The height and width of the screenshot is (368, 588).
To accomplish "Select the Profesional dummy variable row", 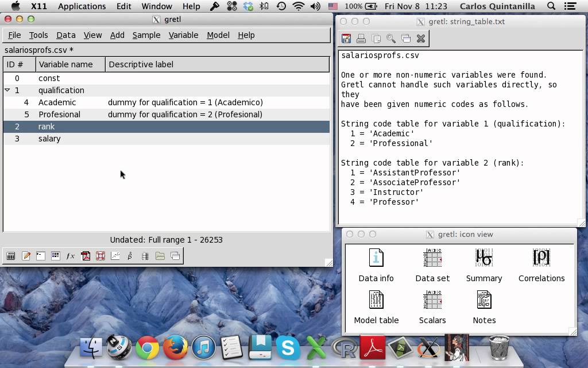I will (59, 114).
